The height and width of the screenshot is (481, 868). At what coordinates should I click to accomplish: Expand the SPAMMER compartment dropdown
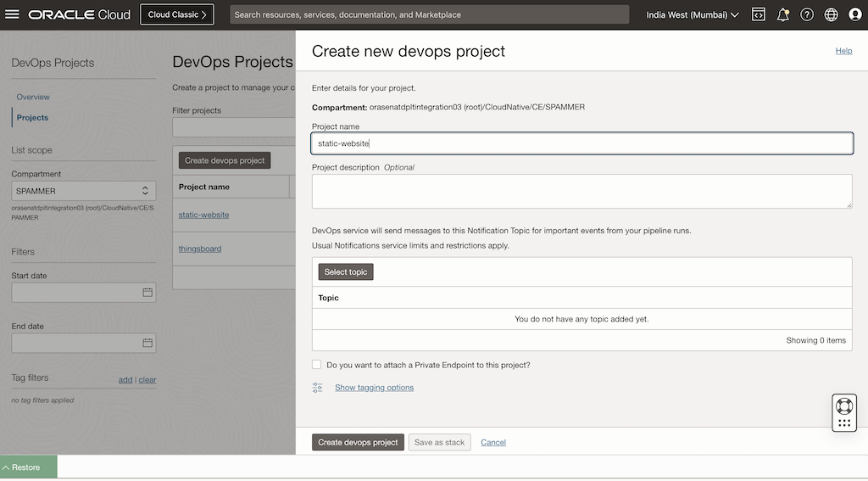pyautogui.click(x=83, y=191)
